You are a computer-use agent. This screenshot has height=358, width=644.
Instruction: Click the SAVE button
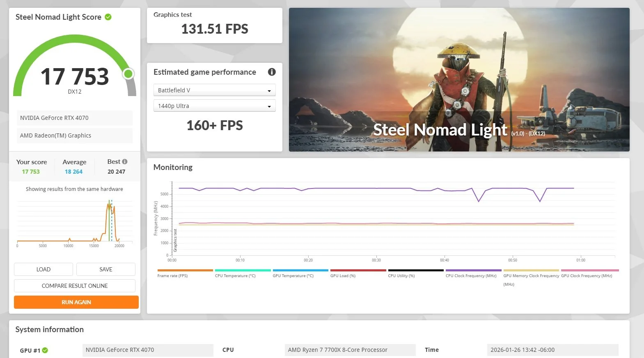[106, 269]
